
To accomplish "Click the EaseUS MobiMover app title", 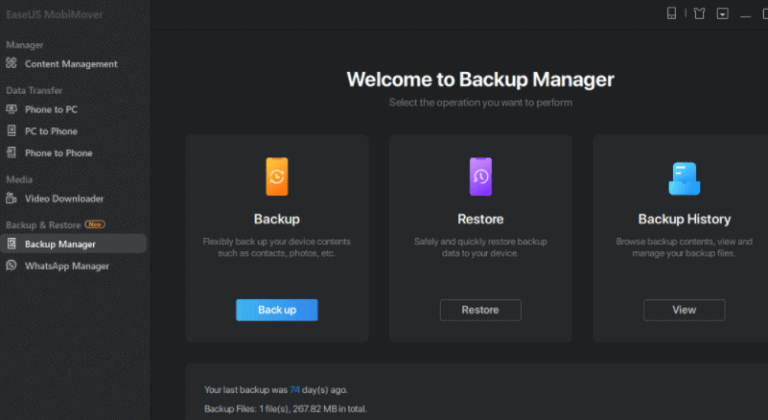I will coord(54,15).
